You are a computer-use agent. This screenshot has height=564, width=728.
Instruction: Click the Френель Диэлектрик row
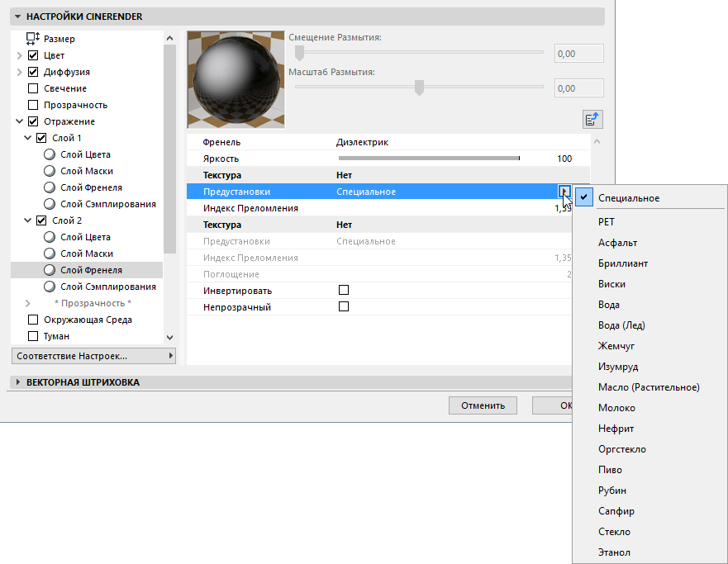coord(388,142)
